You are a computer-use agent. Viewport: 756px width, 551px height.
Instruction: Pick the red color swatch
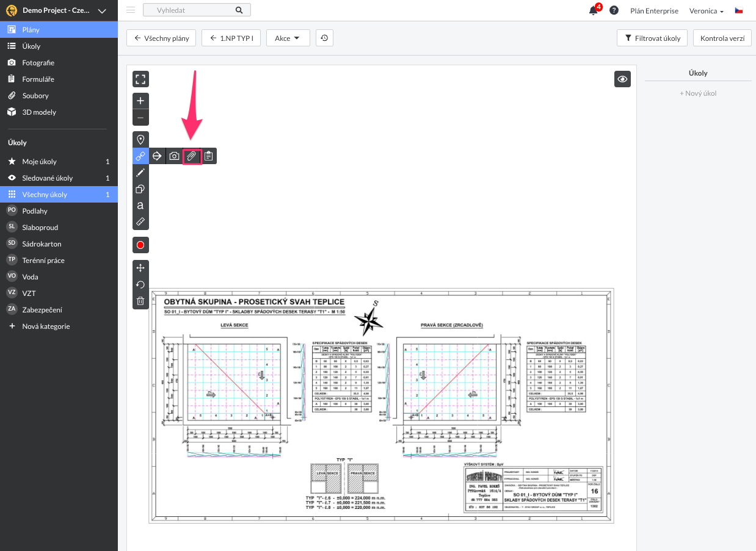pyautogui.click(x=140, y=245)
